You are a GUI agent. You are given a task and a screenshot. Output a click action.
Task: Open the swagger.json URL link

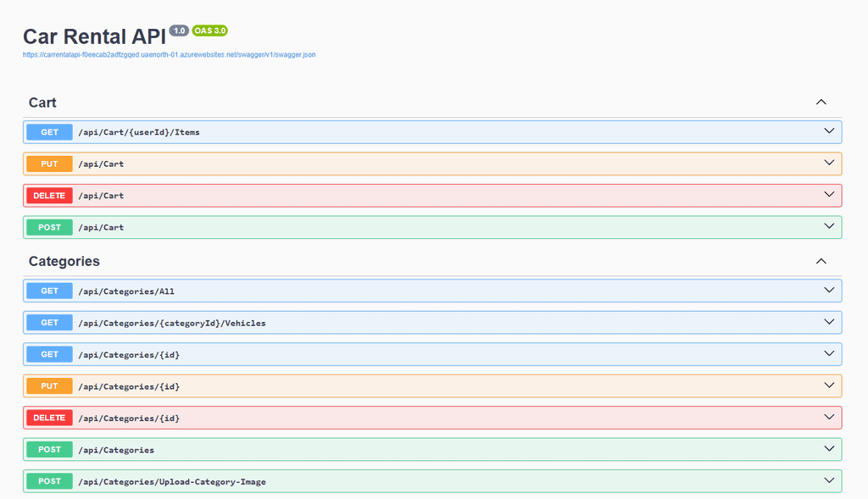[169, 55]
